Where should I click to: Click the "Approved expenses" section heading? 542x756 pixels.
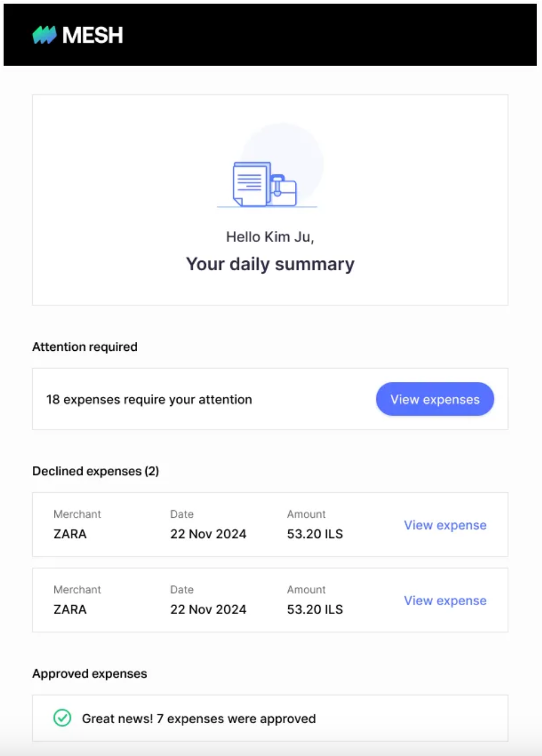click(89, 674)
